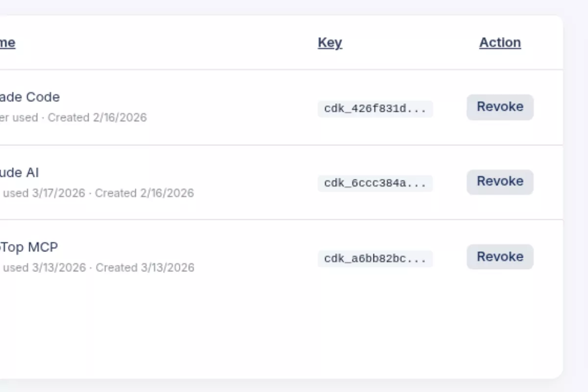Click the Revoke button for the MCP key
This screenshot has height=392, width=588.
[x=500, y=256]
